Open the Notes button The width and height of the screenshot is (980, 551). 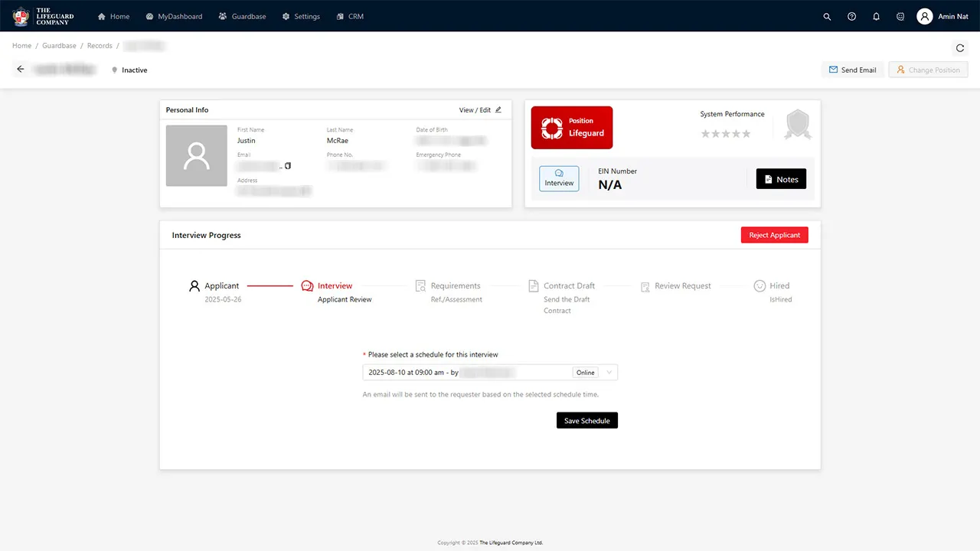tap(781, 179)
